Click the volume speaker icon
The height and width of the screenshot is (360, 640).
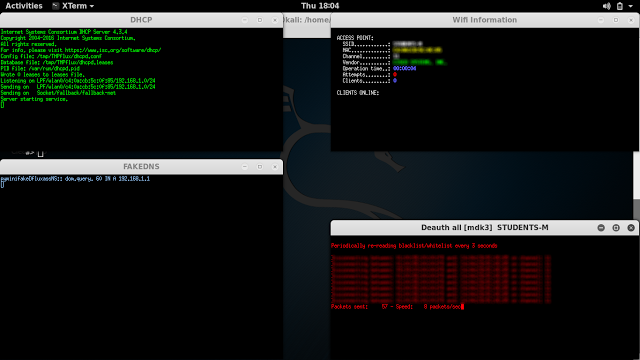pos(607,6)
